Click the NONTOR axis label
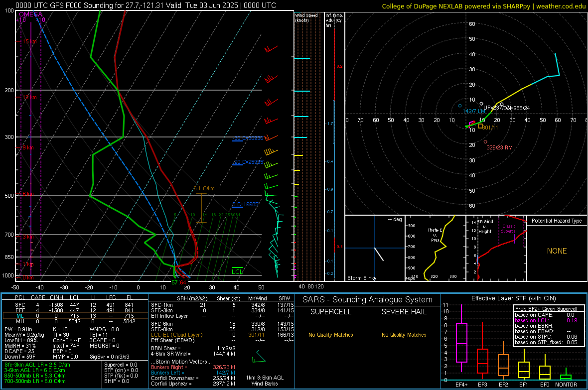Screen dimensions: 588x390 [566, 385]
